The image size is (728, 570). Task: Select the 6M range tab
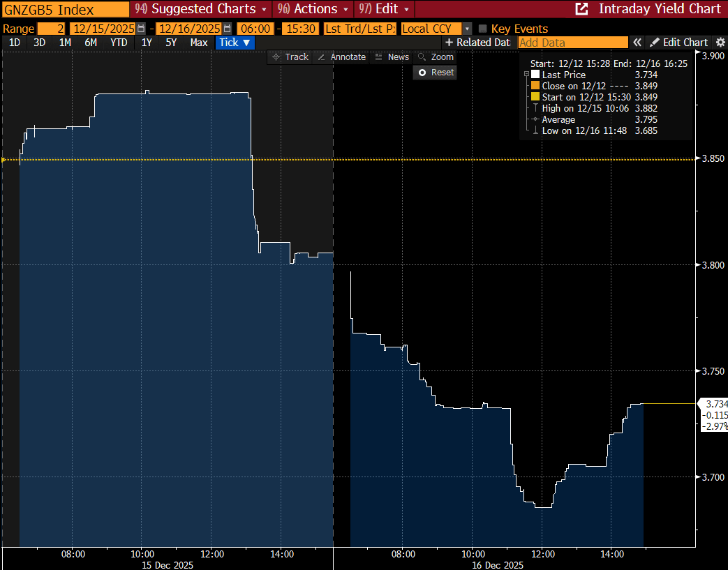point(91,43)
